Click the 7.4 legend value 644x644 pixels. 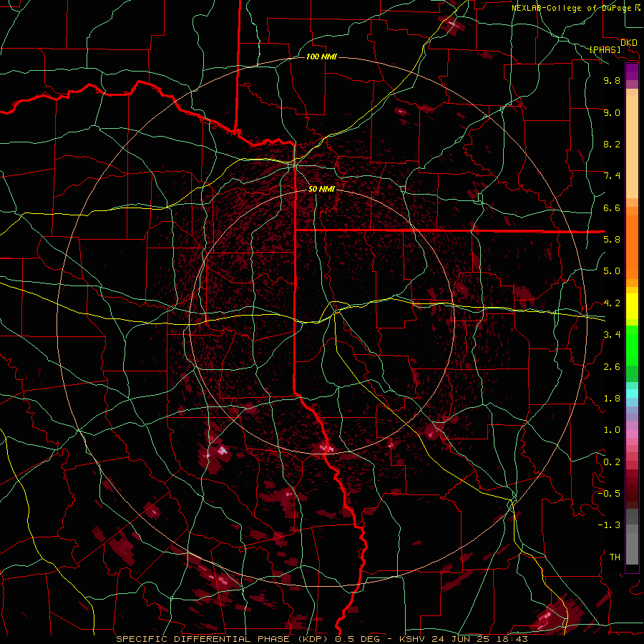(x=612, y=176)
